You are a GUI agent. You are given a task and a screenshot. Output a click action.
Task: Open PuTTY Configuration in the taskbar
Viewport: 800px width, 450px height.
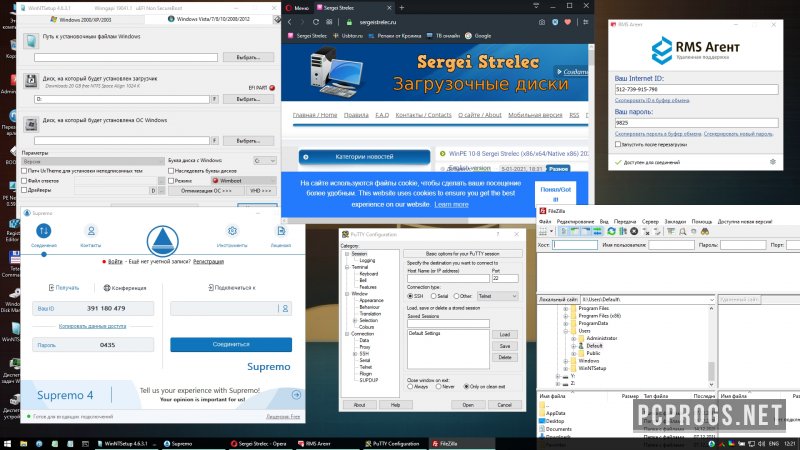393,444
